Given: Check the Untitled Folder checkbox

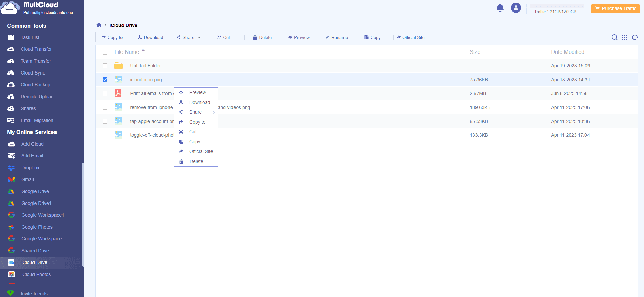Looking at the screenshot, I should pos(105,66).
